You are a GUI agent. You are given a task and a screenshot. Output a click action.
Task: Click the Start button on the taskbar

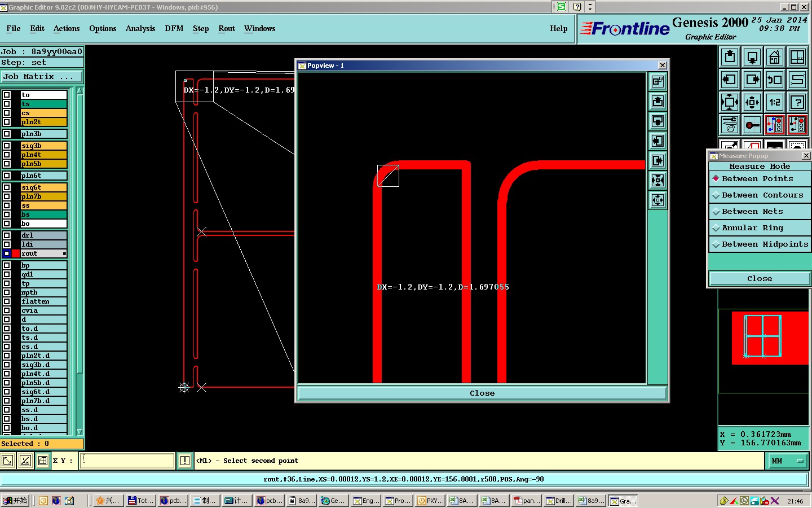click(15, 501)
